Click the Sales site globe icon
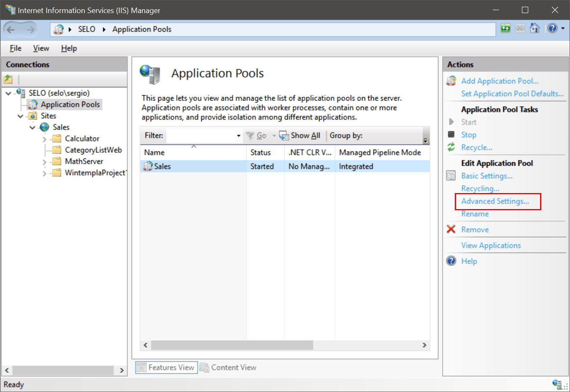The image size is (570, 392). pos(45,127)
